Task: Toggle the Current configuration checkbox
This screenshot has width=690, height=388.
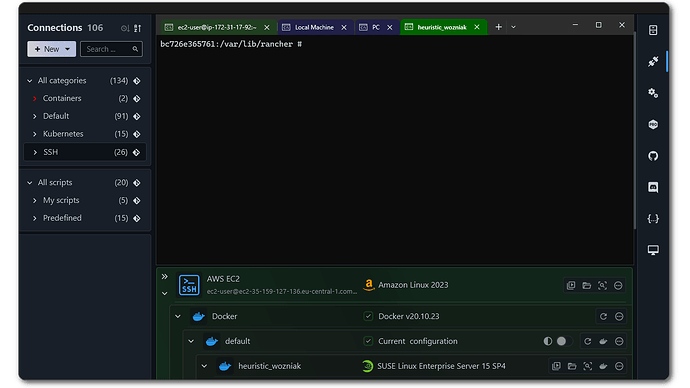Action: [x=368, y=341]
